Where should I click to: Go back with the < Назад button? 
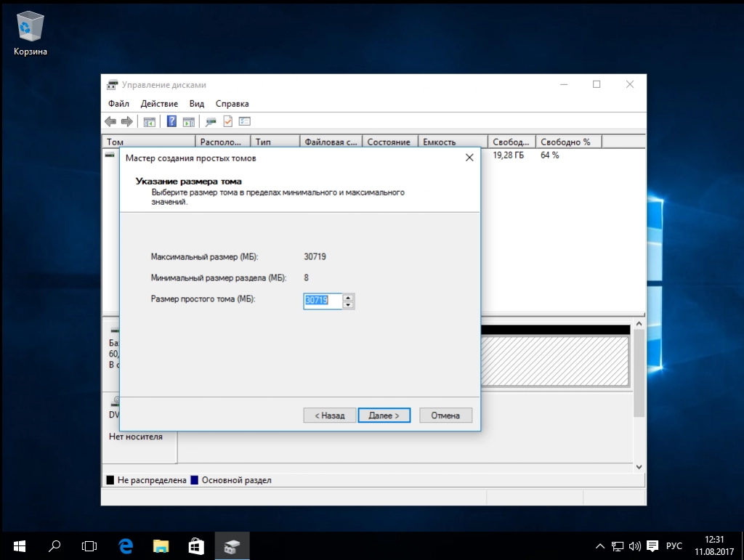pos(329,415)
